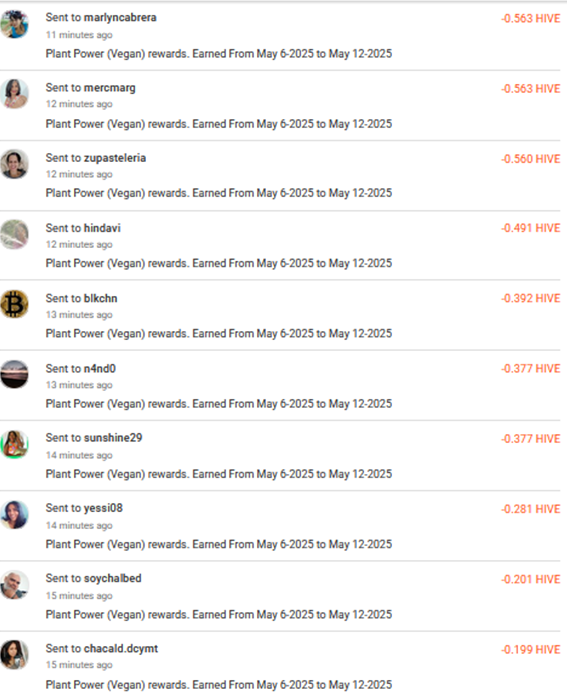
Task: Open the n4nd0 username link
Action: click(x=100, y=369)
